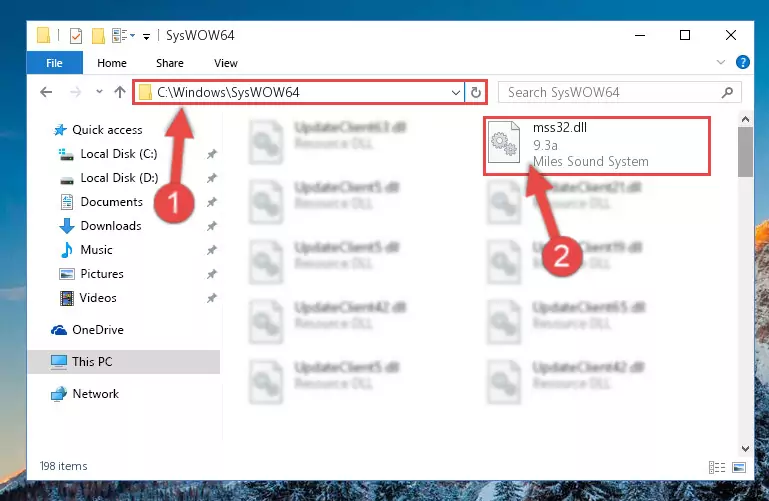Open the Share ribbon tab
This screenshot has width=769, height=501.
(x=170, y=63)
